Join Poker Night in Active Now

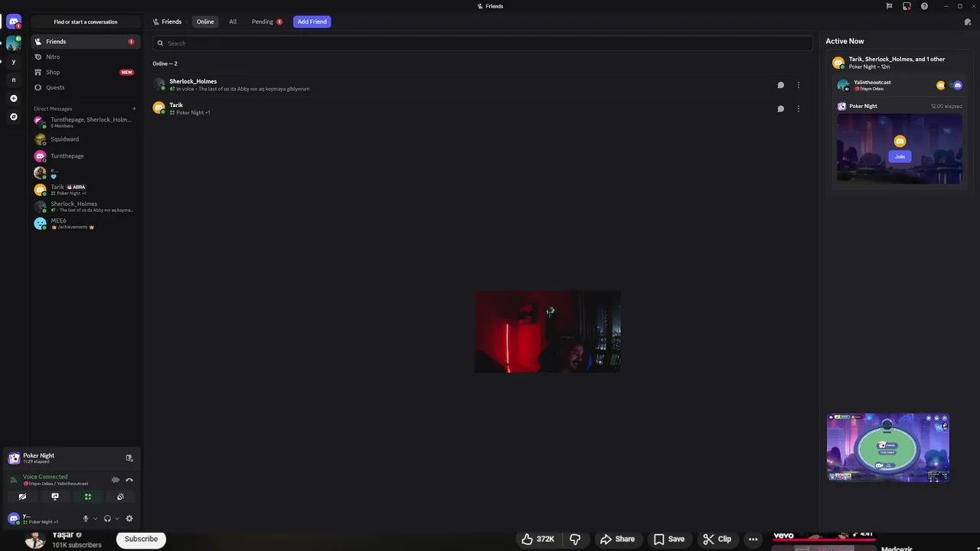pos(900,156)
